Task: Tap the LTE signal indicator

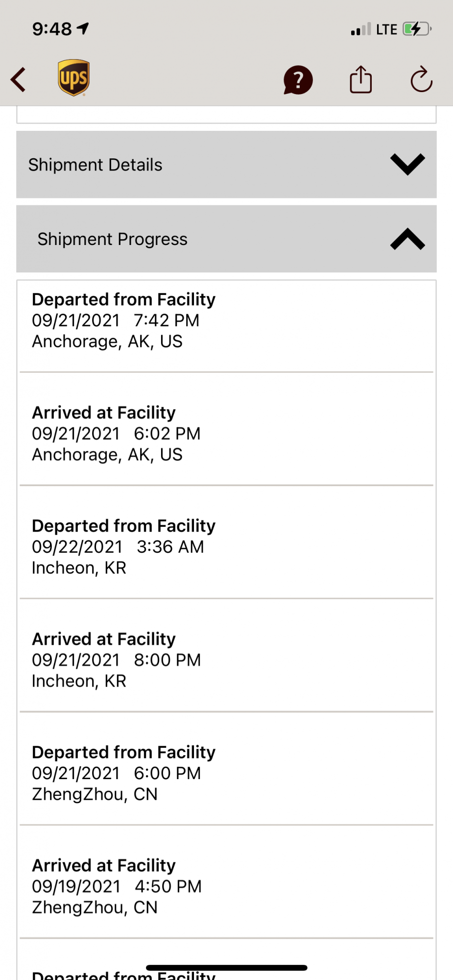Action: (386, 30)
